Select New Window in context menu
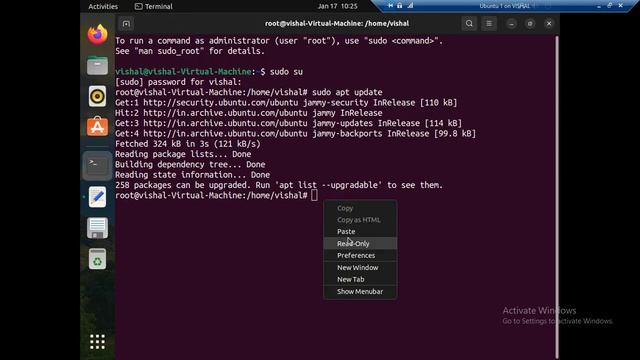The height and width of the screenshot is (360, 640). point(360,267)
